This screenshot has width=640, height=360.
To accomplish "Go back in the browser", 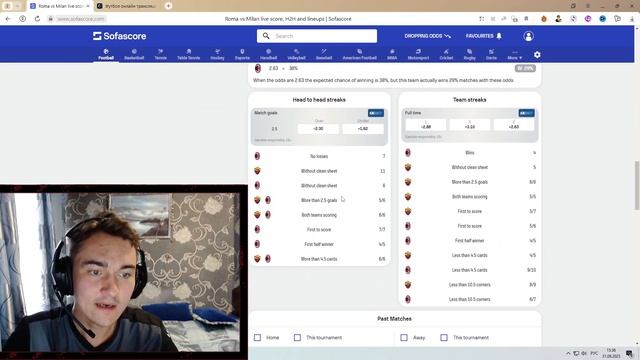I will click(8, 19).
